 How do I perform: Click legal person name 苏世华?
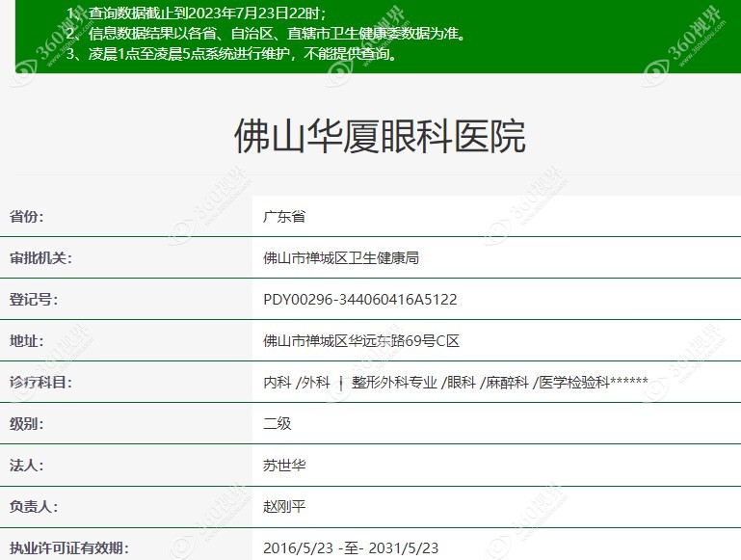coord(284,465)
